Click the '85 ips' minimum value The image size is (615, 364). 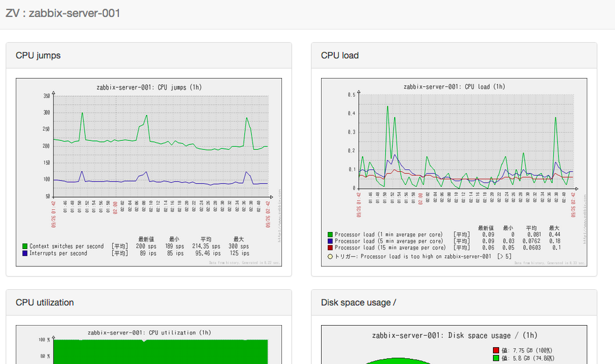click(x=176, y=253)
